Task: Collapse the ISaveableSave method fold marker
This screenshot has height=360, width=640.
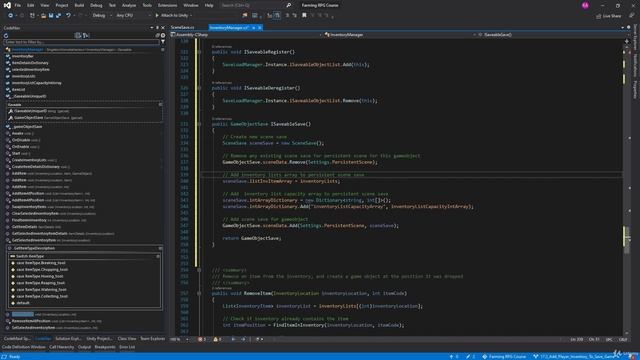Action: tap(199, 124)
